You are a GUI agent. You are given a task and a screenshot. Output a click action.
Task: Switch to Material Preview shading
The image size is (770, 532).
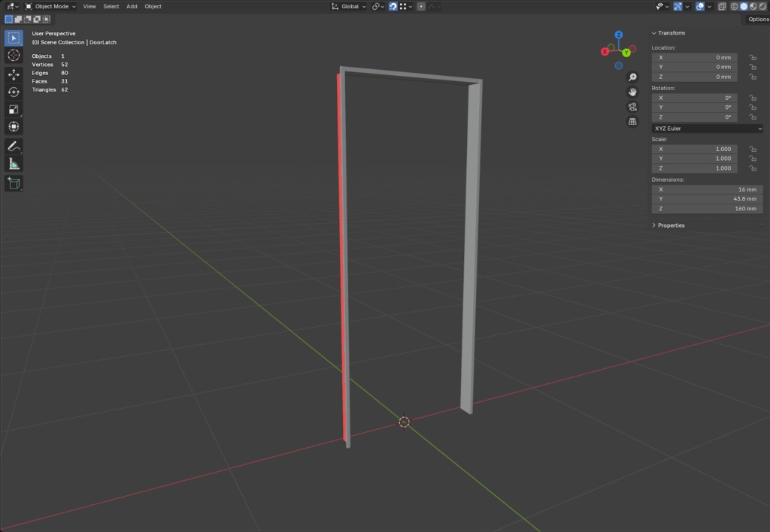click(x=753, y=6)
